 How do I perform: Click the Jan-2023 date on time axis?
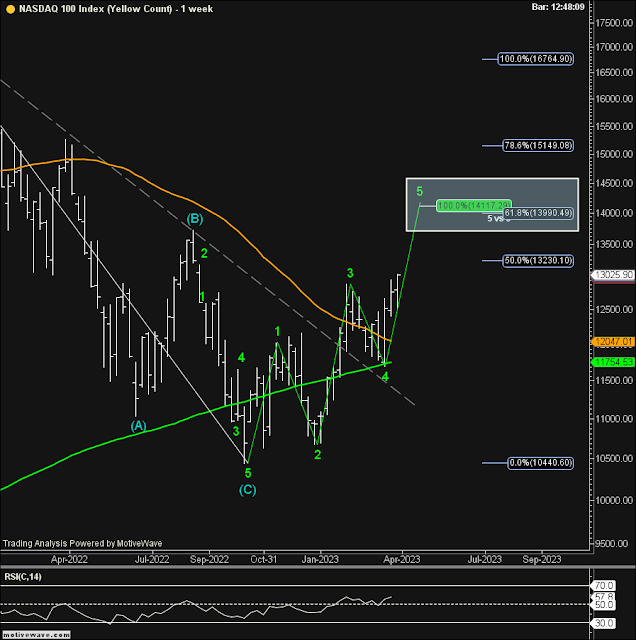click(320, 559)
